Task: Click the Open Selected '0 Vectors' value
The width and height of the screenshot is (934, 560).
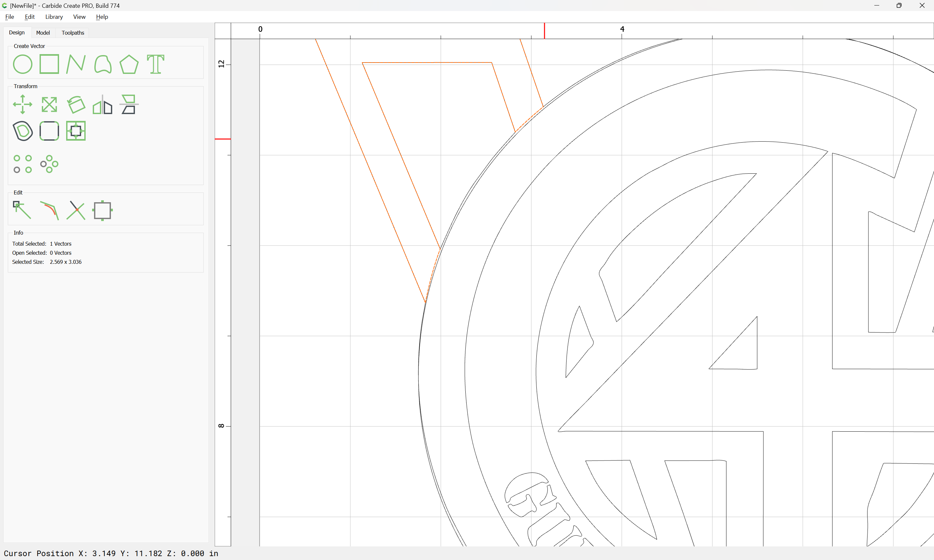Action: pyautogui.click(x=60, y=253)
